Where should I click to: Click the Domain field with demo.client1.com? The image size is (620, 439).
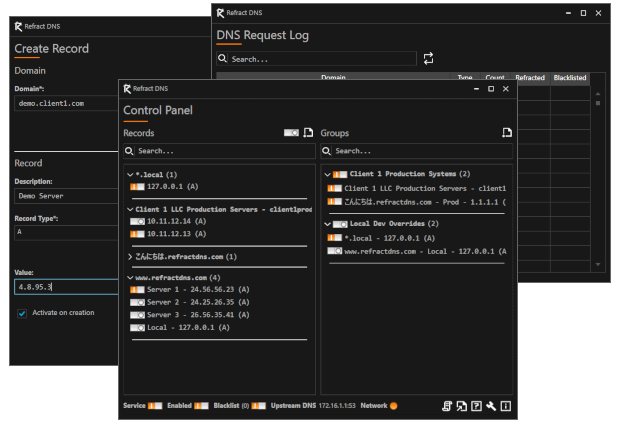pos(66,103)
